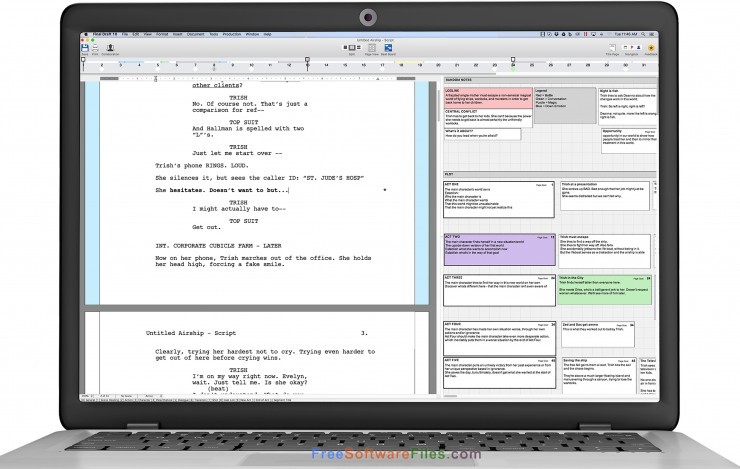Click the line Trish's phone RINGS. LOUD.
Screen dimensions: 740x469
coord(202,166)
